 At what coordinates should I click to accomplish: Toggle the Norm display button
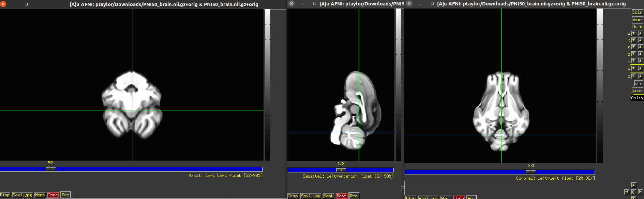point(637,27)
